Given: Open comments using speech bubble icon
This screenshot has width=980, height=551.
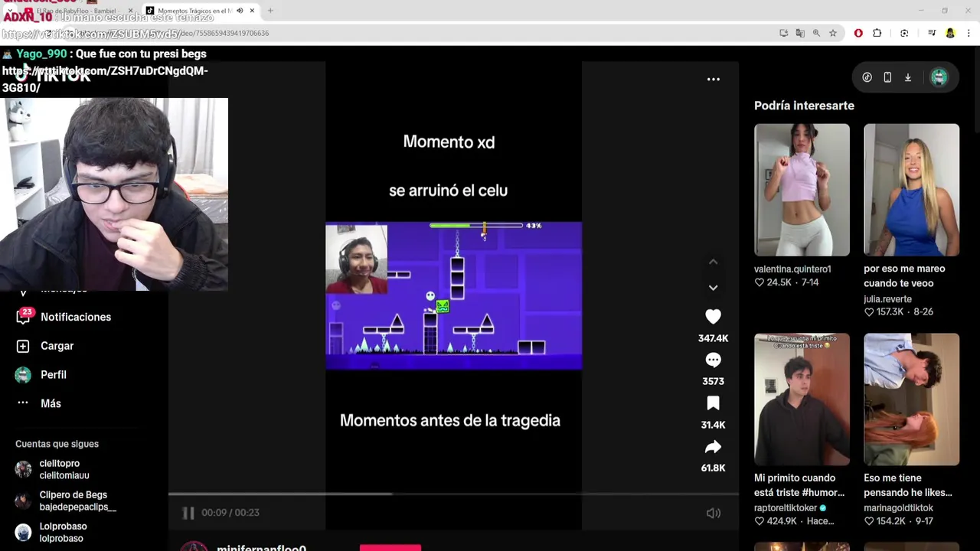Looking at the screenshot, I should pos(713,360).
